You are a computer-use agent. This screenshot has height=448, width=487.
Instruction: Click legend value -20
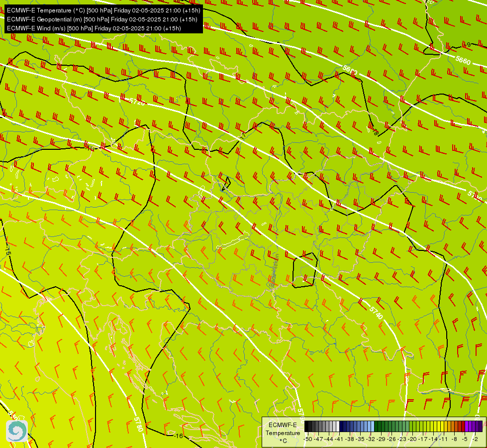click(412, 440)
